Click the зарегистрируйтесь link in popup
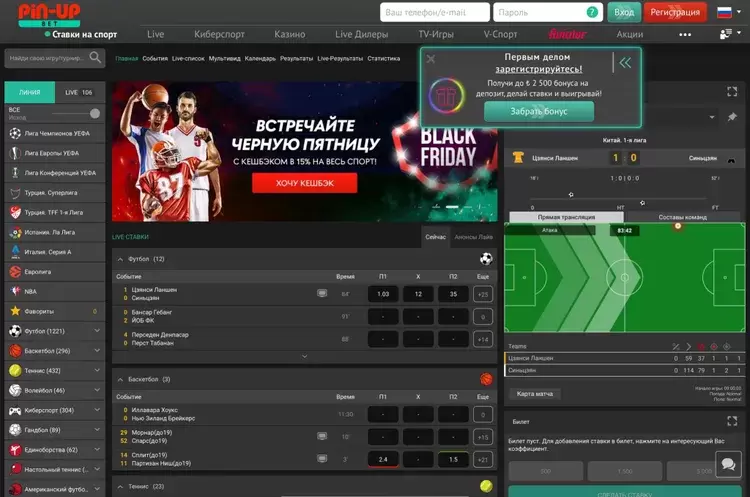The height and width of the screenshot is (497, 750). (539, 69)
